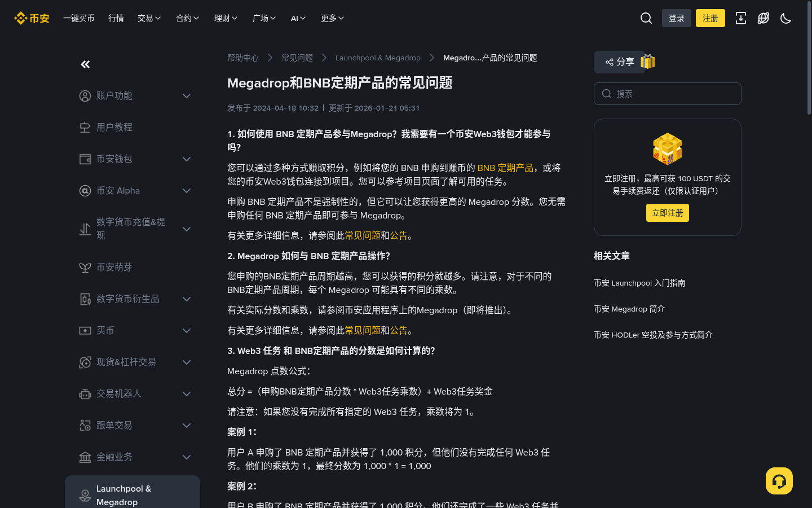This screenshot has height=508, width=812.
Task: Click the gift box icon beside 分享
Action: (x=648, y=62)
